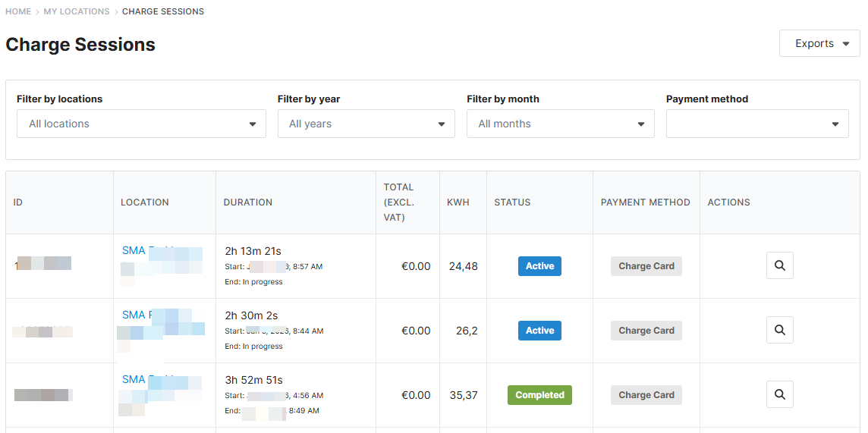Screen dimensions: 868x433
Task: Click magnifier icon for the completed session
Action: [x=779, y=395]
